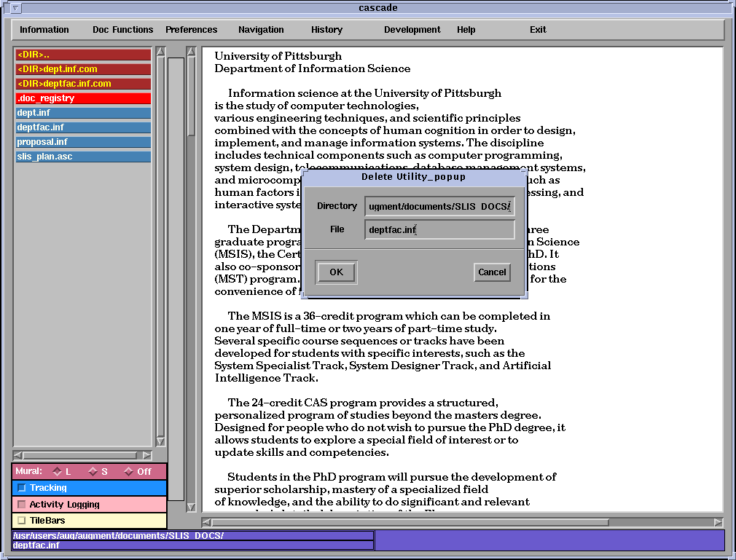Click the document scroll-up arrow
Screen dimensions: 736x560
coord(191,51)
